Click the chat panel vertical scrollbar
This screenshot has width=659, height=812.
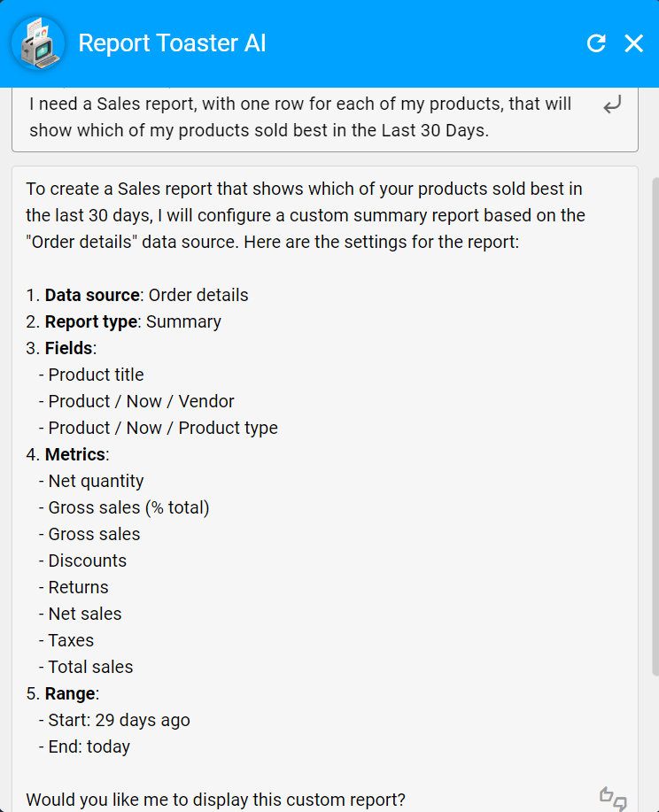655,425
